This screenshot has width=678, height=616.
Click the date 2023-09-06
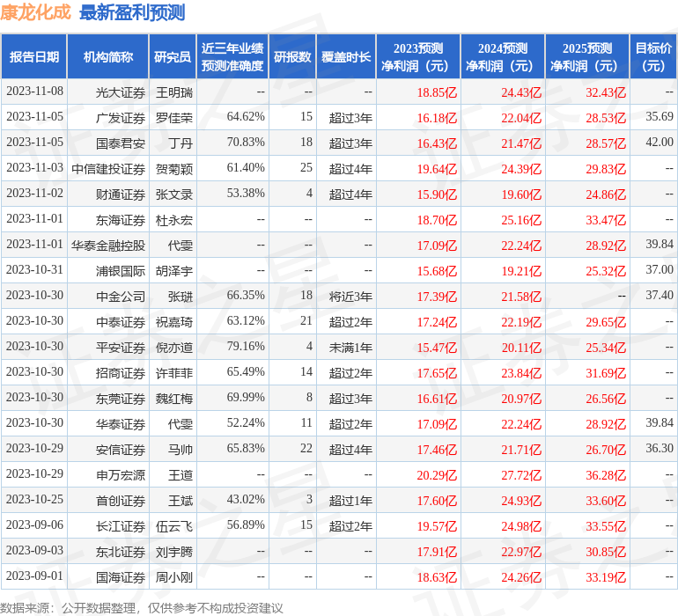[34, 524]
